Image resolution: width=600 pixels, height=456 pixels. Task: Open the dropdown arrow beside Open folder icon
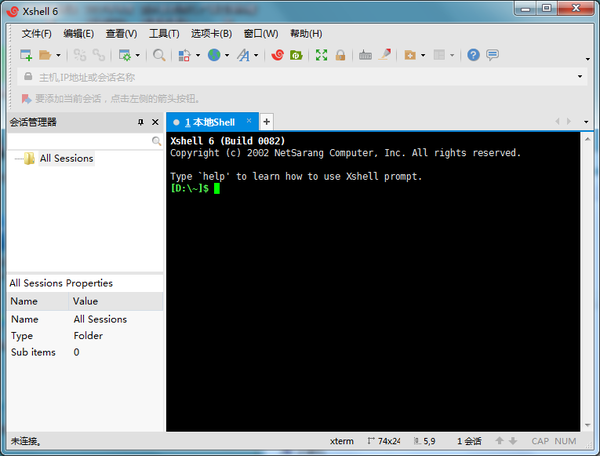point(58,55)
